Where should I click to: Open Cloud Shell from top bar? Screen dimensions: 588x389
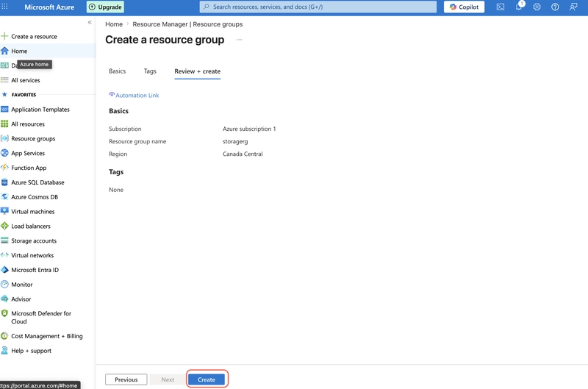pos(501,7)
